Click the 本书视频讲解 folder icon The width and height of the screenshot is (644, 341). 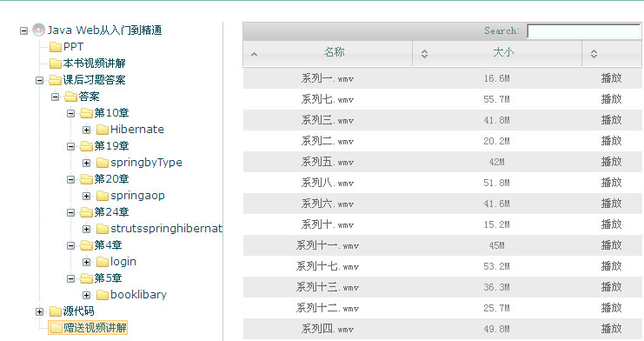(x=56, y=64)
